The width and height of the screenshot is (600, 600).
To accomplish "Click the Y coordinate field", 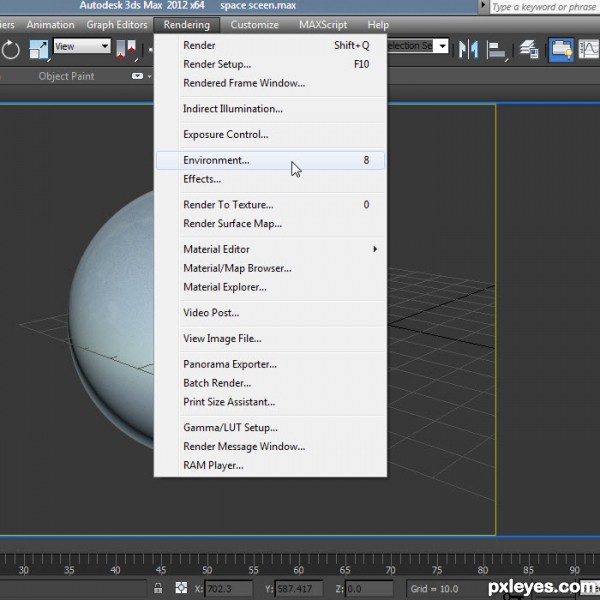I will pyautogui.click(x=299, y=588).
